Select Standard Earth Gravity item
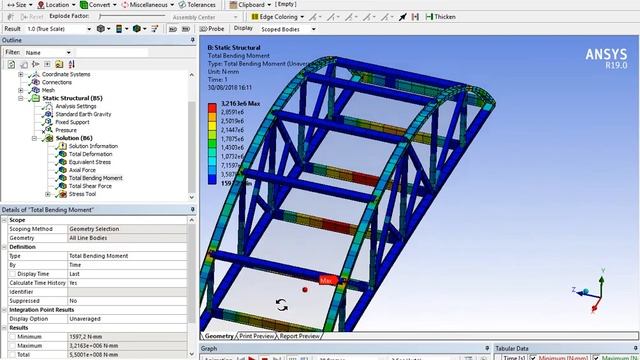Screen dimensions: 640x360 pyautogui.click(x=83, y=114)
